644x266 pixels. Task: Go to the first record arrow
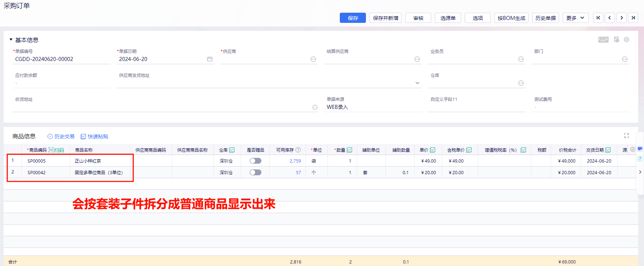(x=598, y=18)
